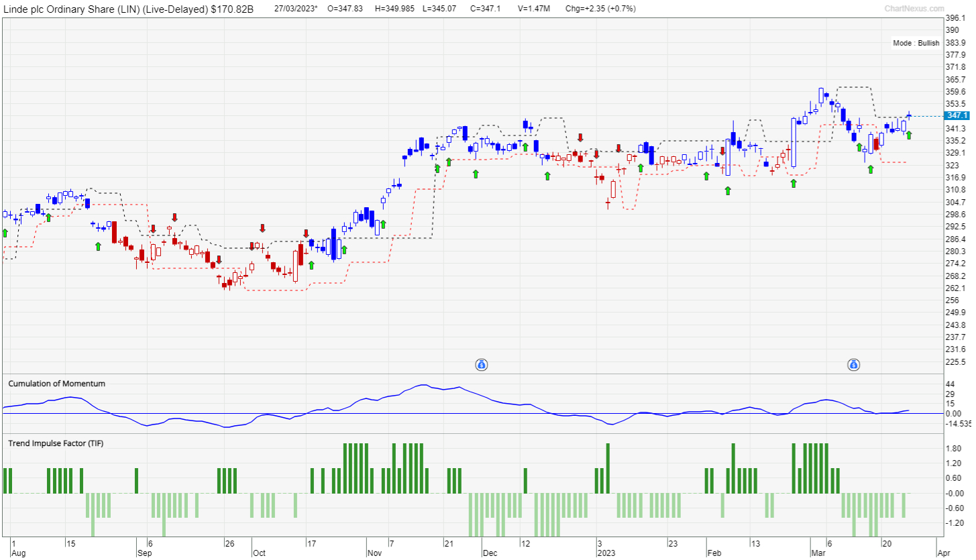Click the Trend Impulse Factor (TIF) panel label
This screenshot has width=976, height=560.
tap(56, 443)
